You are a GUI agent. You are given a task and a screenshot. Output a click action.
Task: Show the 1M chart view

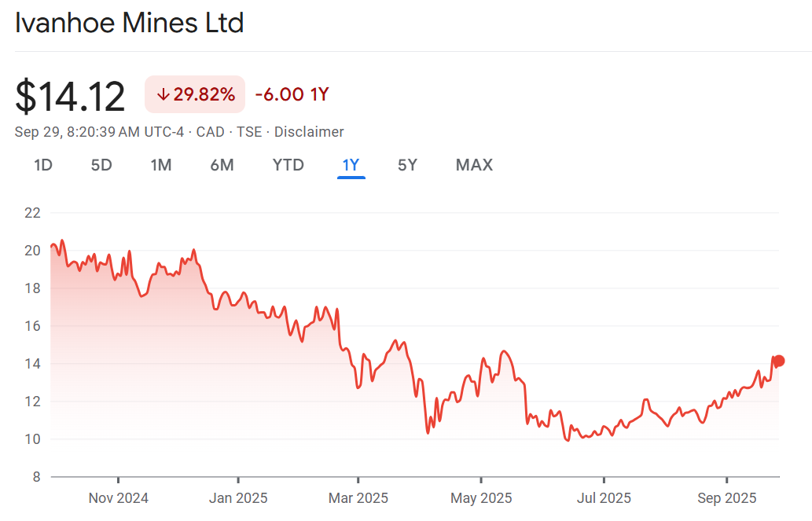pyautogui.click(x=161, y=165)
